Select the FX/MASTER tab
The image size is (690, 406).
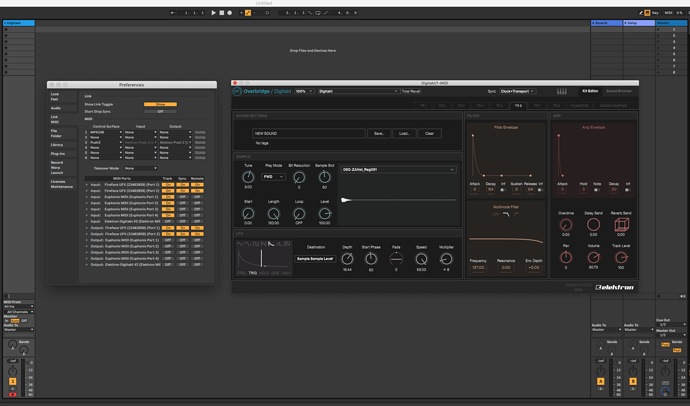click(x=579, y=106)
